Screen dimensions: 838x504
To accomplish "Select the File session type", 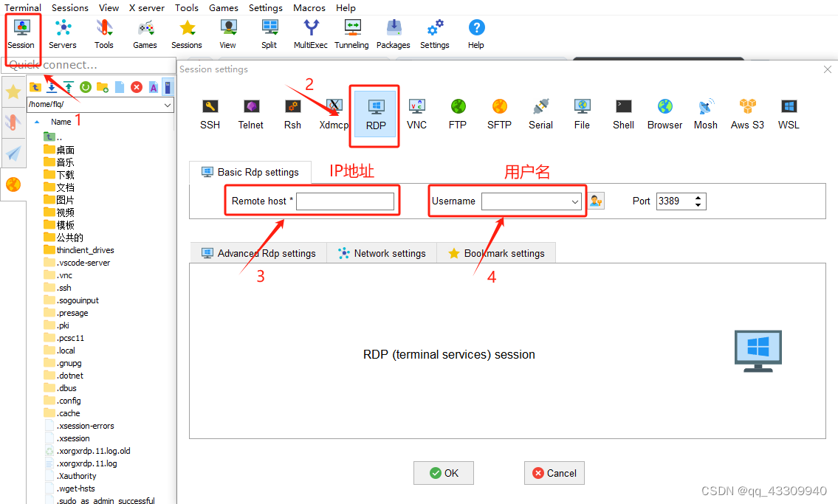I will 582,115.
